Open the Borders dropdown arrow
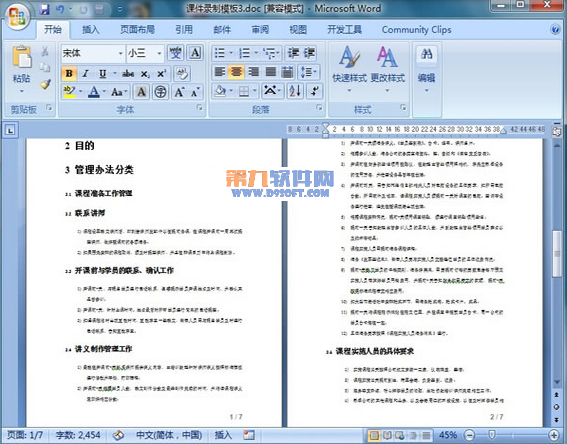 [x=255, y=91]
